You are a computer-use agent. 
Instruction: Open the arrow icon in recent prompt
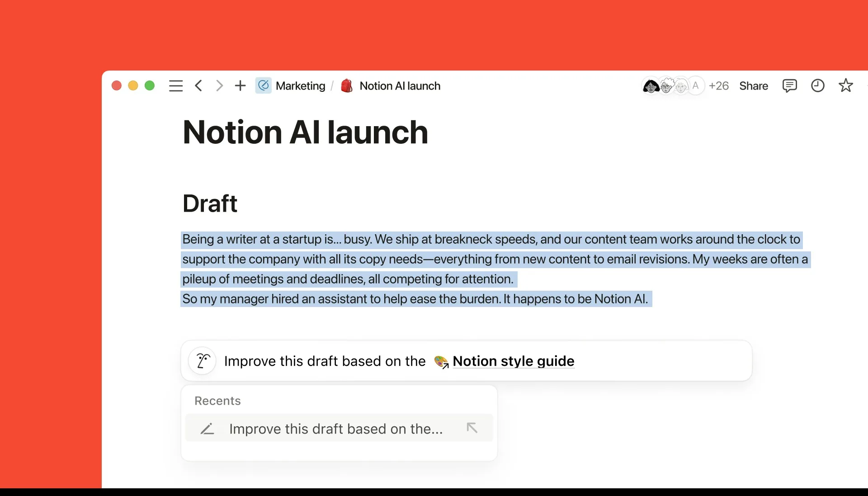pos(471,428)
